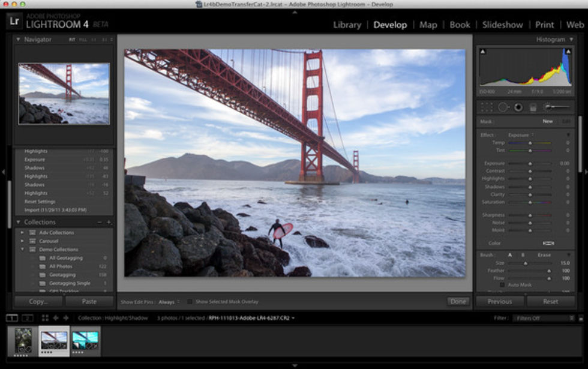Open the Slideshow module
The width and height of the screenshot is (588, 369).
click(x=503, y=25)
